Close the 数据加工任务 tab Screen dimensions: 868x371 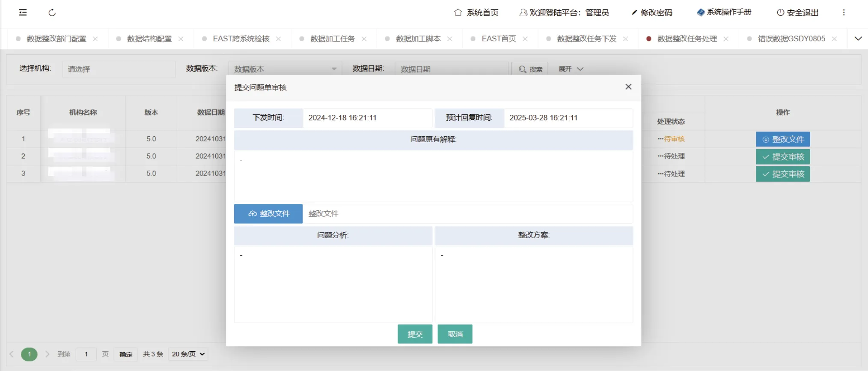click(x=364, y=39)
